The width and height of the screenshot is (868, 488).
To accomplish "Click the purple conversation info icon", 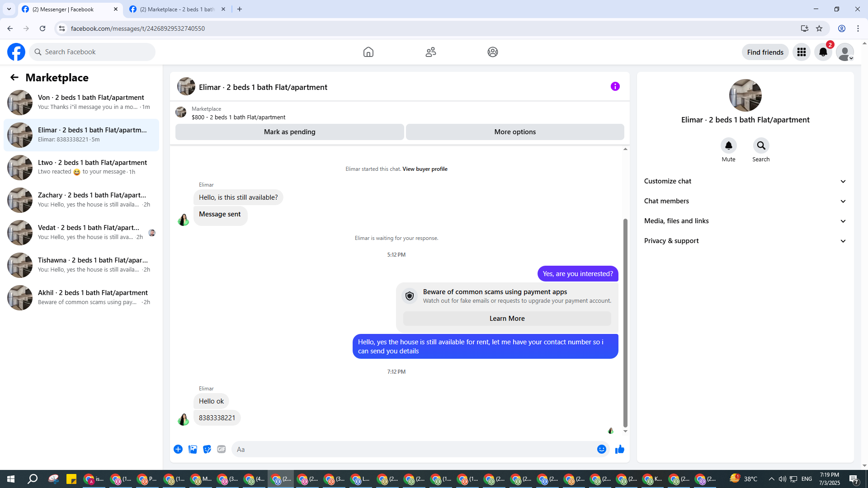I will pos(615,86).
